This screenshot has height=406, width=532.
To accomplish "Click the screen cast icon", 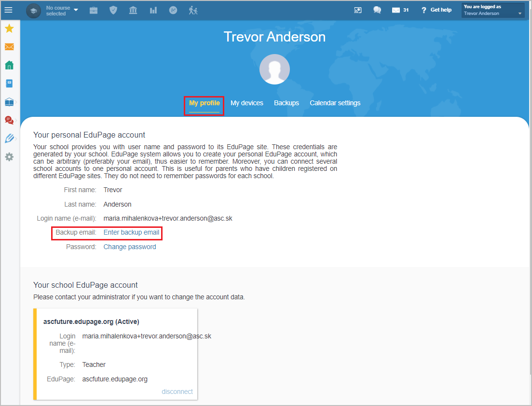I will point(357,10).
